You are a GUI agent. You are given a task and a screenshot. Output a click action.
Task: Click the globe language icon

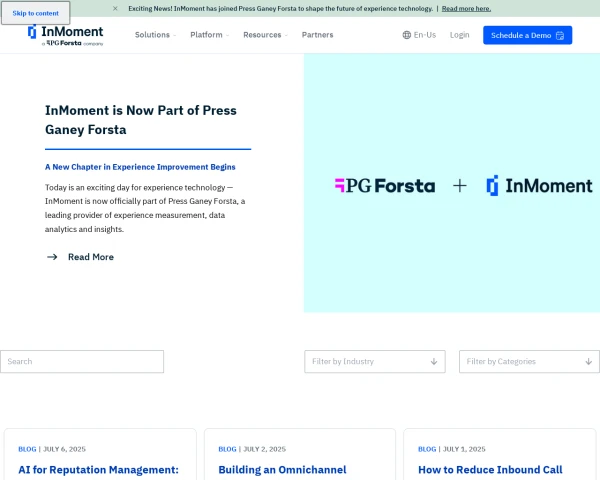[x=406, y=35]
